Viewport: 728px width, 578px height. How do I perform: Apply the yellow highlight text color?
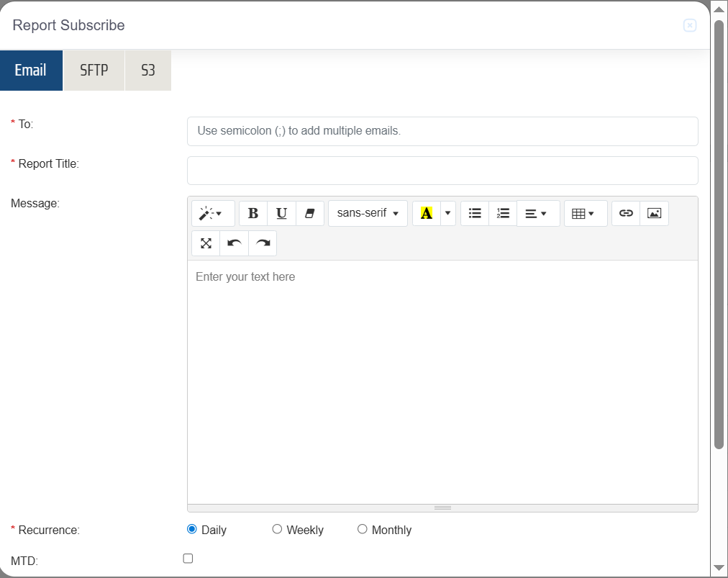[427, 214]
